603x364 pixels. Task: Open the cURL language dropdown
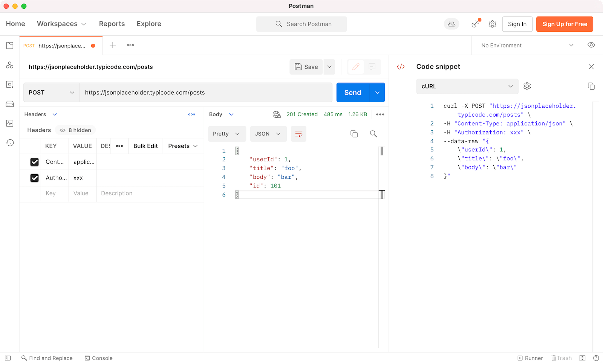(x=467, y=86)
